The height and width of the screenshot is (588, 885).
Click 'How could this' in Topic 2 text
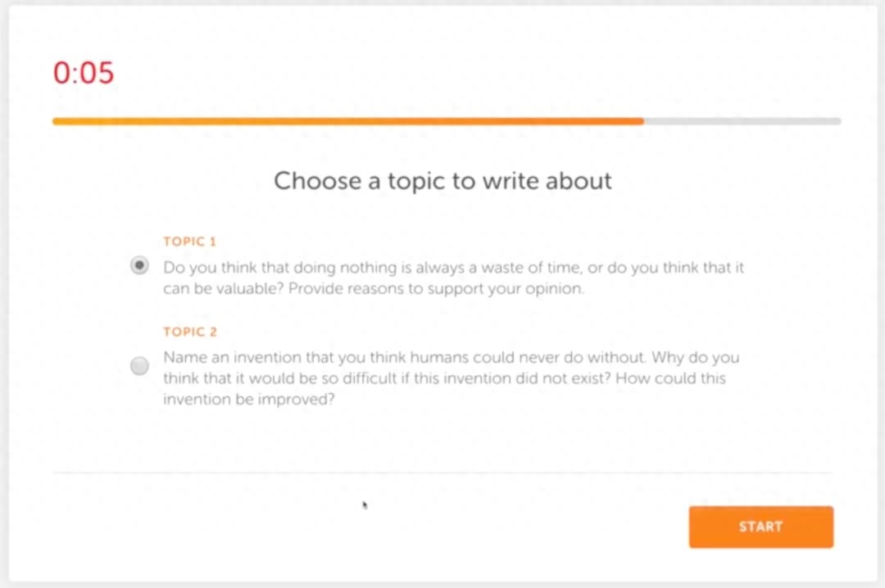[670, 378]
